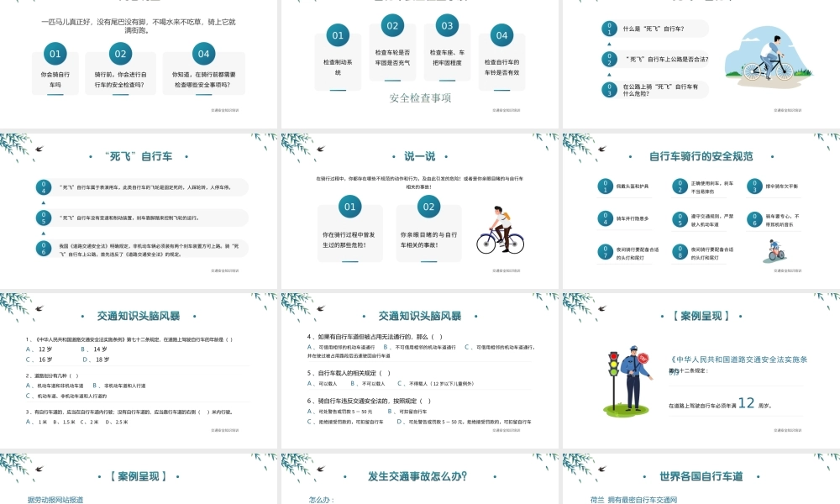The height and width of the screenshot is (504, 840).
Task: Click the 怎么办: label
Action: (322, 500)
